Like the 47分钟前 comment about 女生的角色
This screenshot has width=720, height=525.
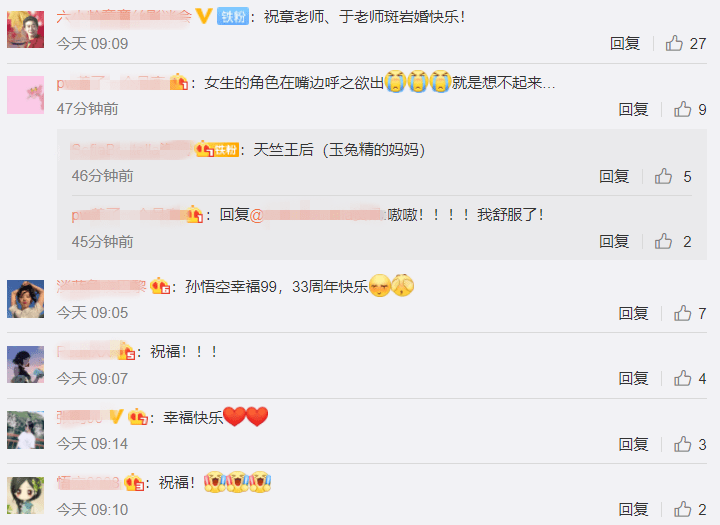(682, 109)
